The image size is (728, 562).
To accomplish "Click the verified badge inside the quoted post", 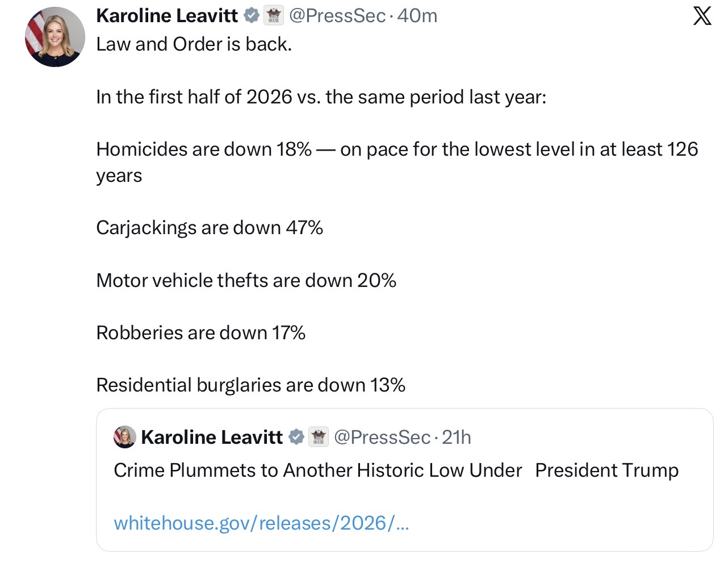I will pyautogui.click(x=296, y=437).
